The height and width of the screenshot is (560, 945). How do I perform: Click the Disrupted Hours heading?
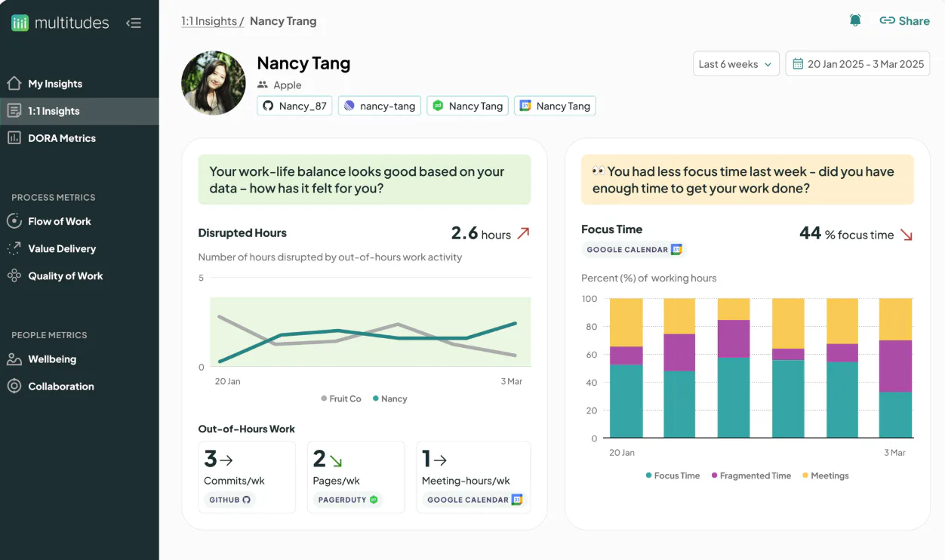pyautogui.click(x=242, y=233)
